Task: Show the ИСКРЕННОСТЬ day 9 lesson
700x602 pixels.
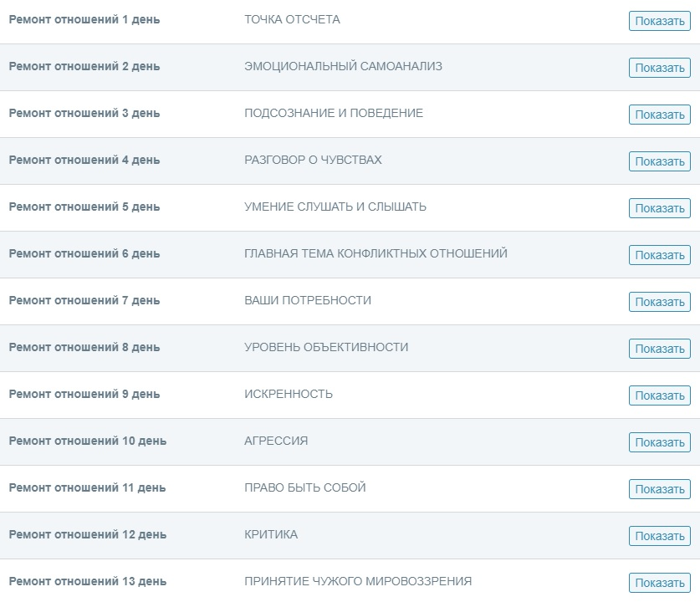Action: tap(659, 395)
